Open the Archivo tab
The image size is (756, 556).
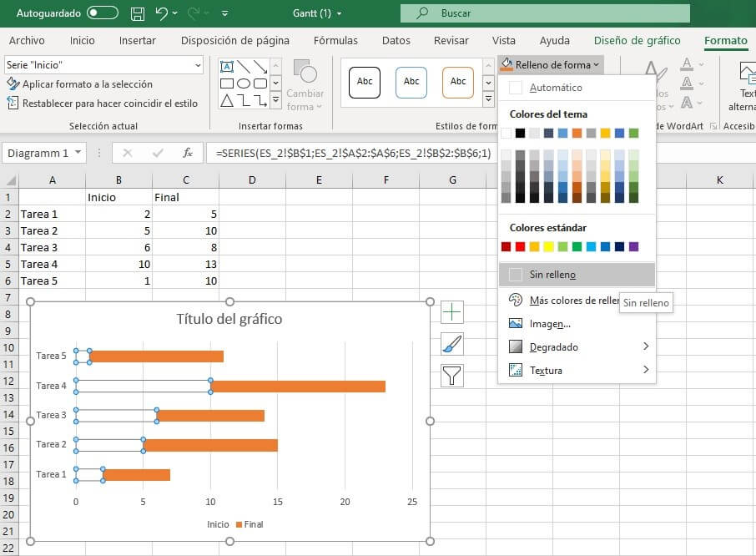(x=27, y=41)
